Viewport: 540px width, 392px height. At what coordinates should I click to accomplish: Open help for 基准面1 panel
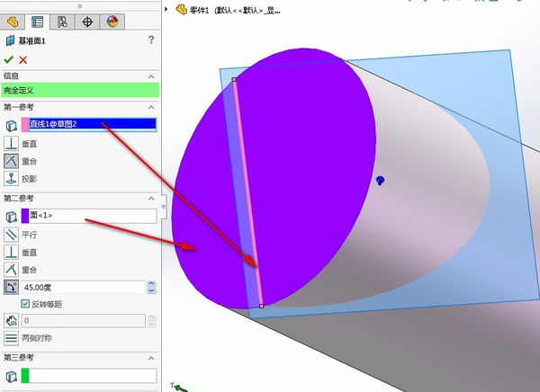pyautogui.click(x=151, y=40)
